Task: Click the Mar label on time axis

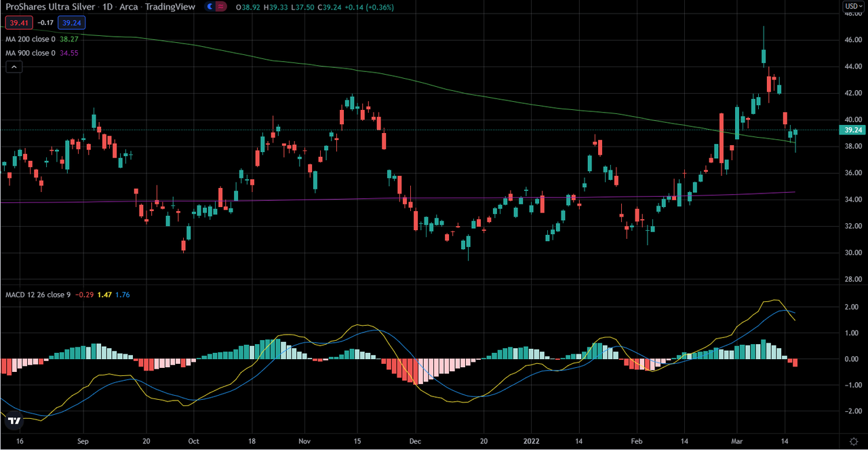Action: pyautogui.click(x=736, y=440)
